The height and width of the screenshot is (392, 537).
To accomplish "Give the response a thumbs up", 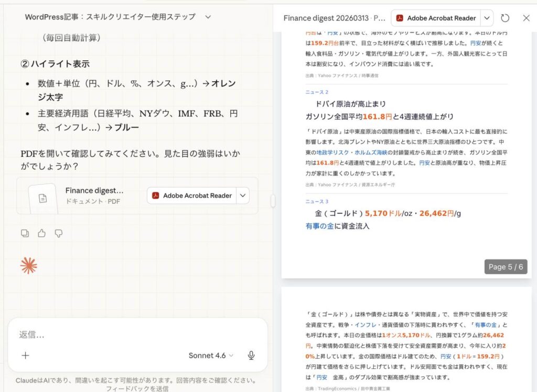I will [41, 233].
